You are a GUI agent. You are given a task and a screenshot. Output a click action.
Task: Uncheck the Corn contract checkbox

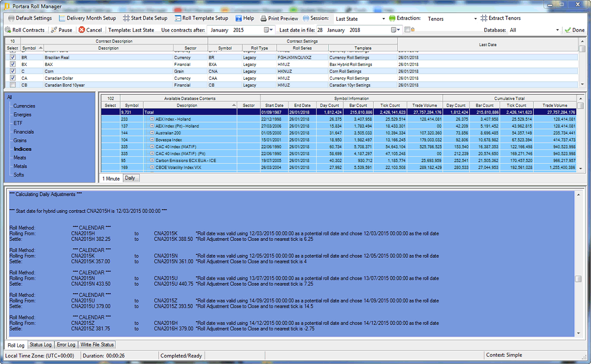[x=13, y=71]
